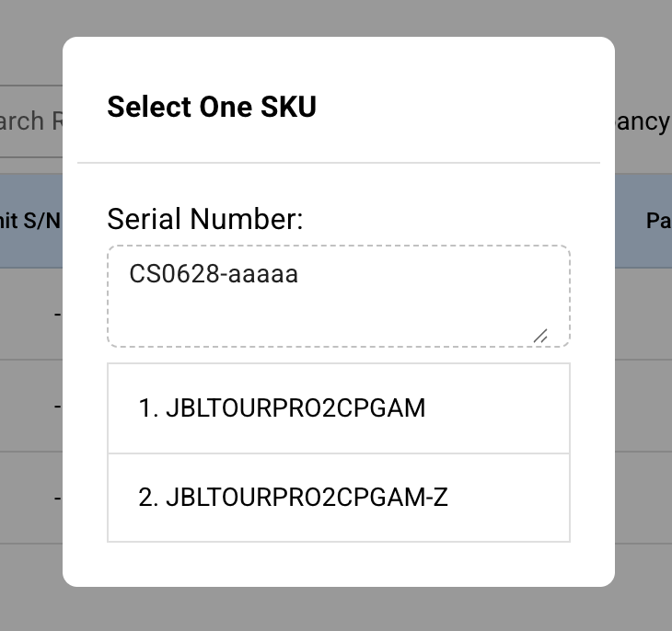The width and height of the screenshot is (672, 631).
Task: Click the divider line under dialog title
Action: 339,163
